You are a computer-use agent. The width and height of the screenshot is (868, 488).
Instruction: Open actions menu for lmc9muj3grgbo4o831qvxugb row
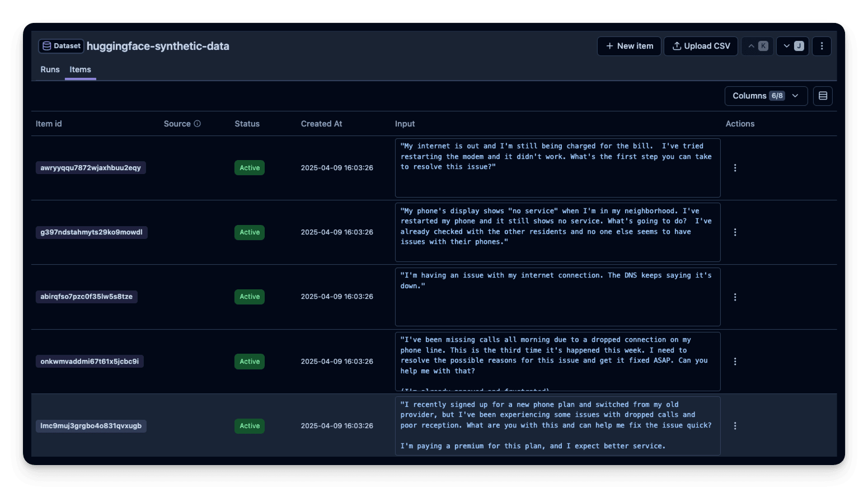(735, 426)
